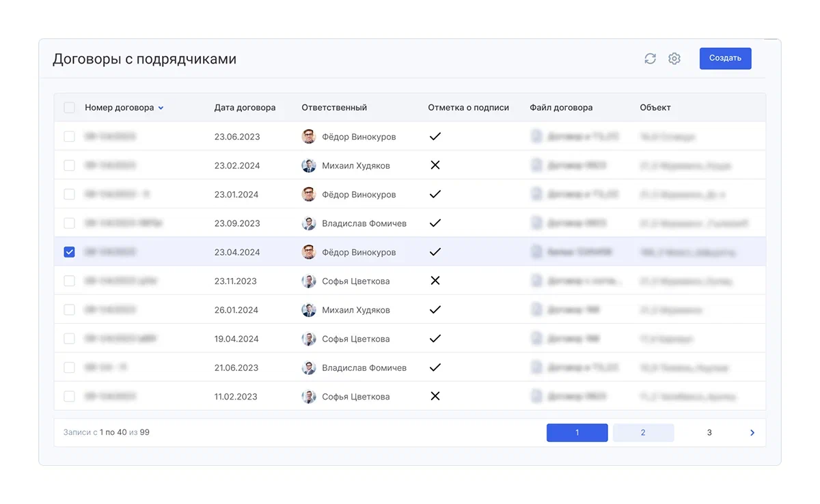Image resolution: width=820 pixels, height=504 pixels.
Task: Go to next page with right chevron
Action: click(752, 432)
